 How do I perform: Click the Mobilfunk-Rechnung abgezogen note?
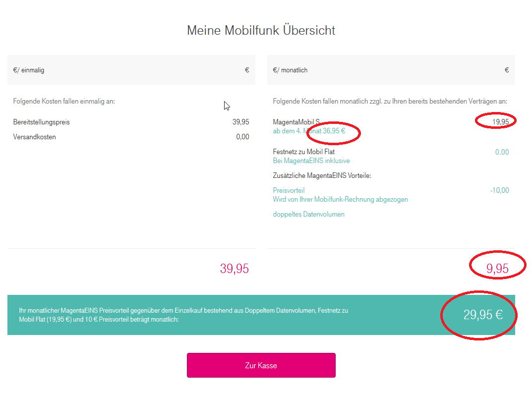[340, 199]
